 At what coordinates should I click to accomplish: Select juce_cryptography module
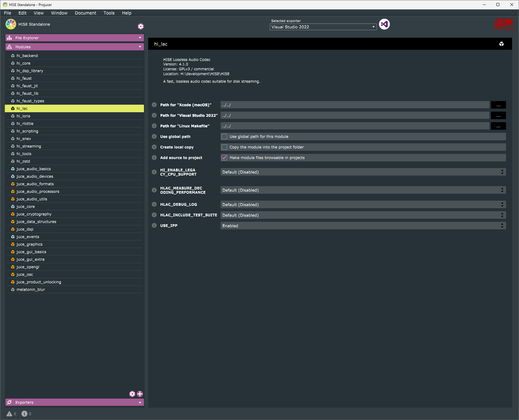point(74,214)
